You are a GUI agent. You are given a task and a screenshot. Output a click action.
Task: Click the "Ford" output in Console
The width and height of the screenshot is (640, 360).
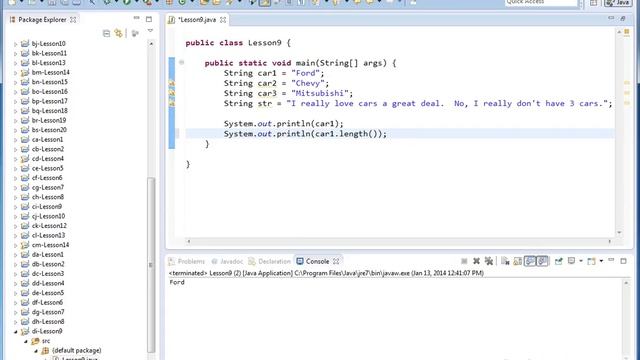(177, 282)
